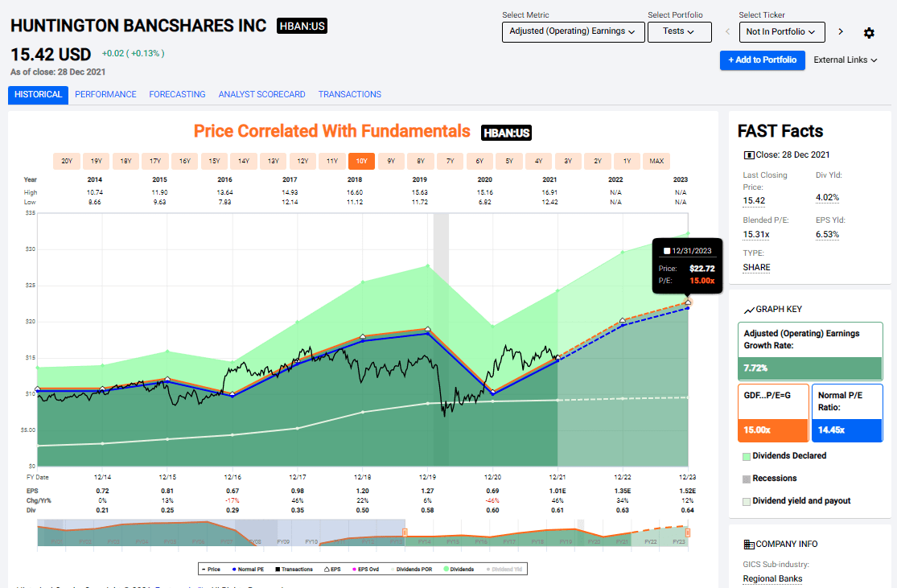
Task: Click the +0.02 (+0.13%) price change
Action: point(133,54)
